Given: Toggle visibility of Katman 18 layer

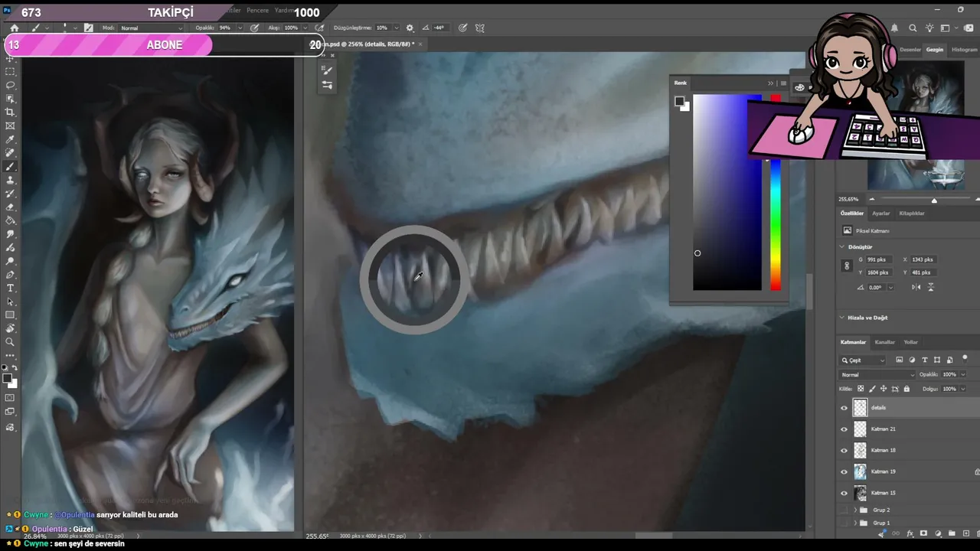Looking at the screenshot, I should pos(844,450).
